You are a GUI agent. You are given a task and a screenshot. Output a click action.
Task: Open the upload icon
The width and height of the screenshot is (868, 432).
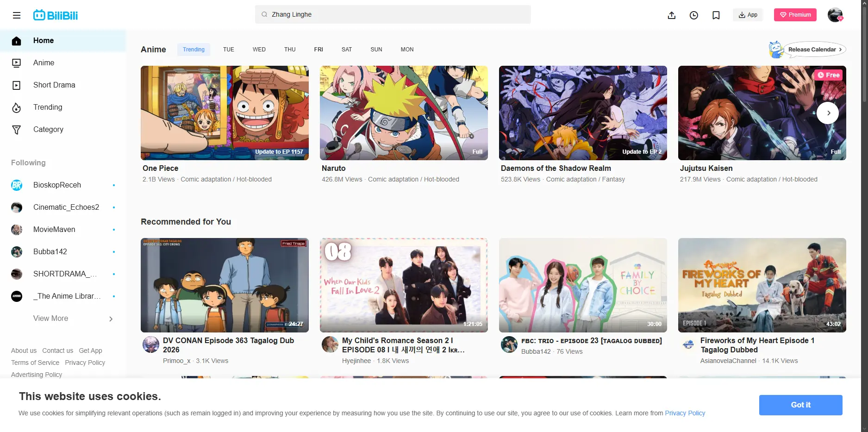pos(672,15)
